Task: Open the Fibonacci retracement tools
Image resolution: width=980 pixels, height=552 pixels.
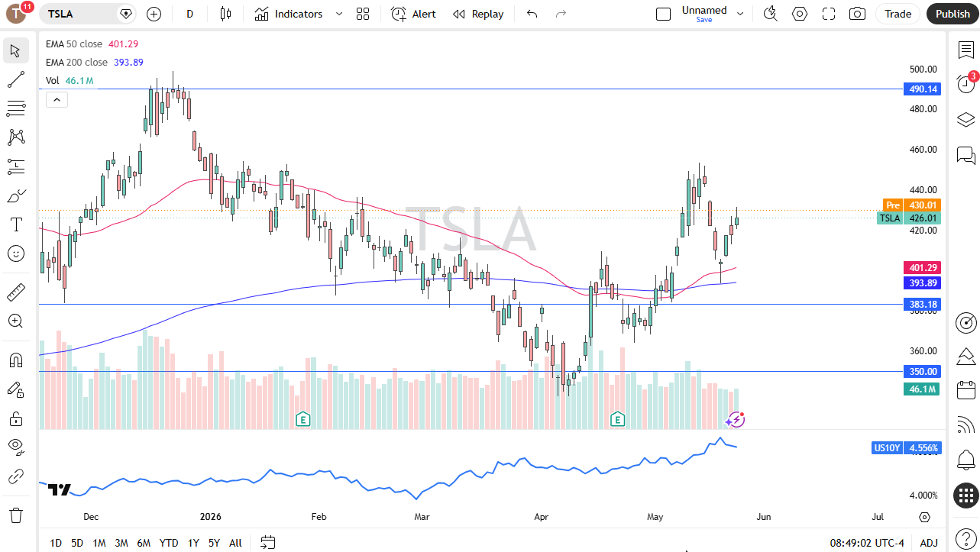Action: (16, 108)
